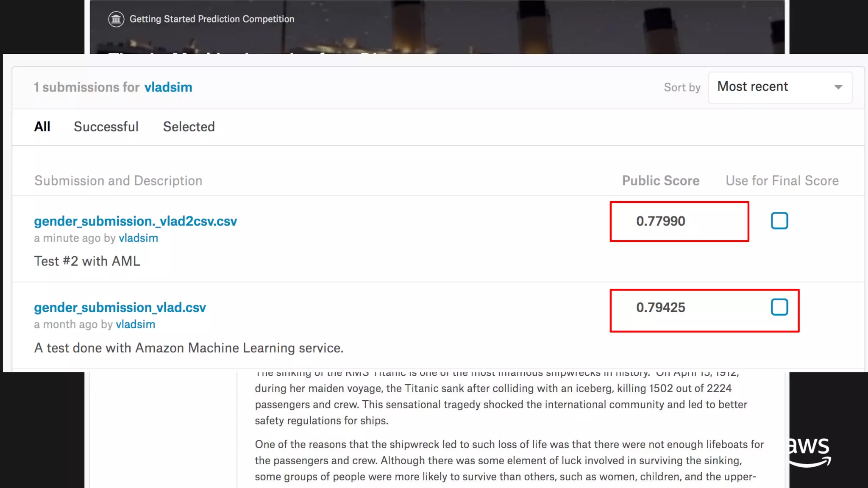This screenshot has height=488, width=868.
Task: Click the Getting Started competition category icon
Action: (x=116, y=19)
